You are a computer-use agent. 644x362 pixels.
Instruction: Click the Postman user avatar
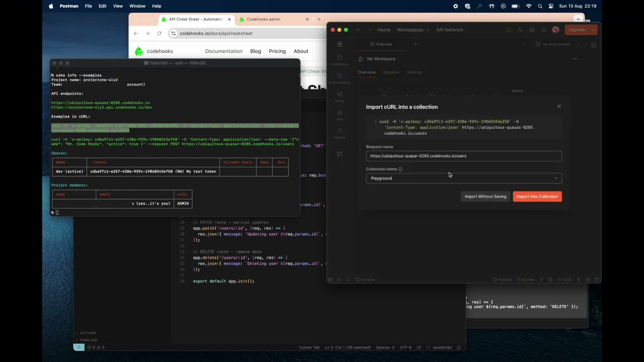(555, 30)
